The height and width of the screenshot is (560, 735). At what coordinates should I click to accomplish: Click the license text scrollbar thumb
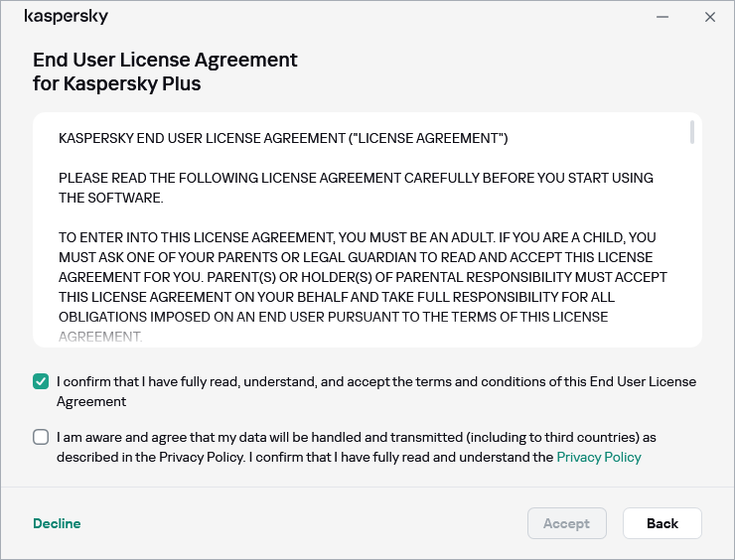coord(691,133)
